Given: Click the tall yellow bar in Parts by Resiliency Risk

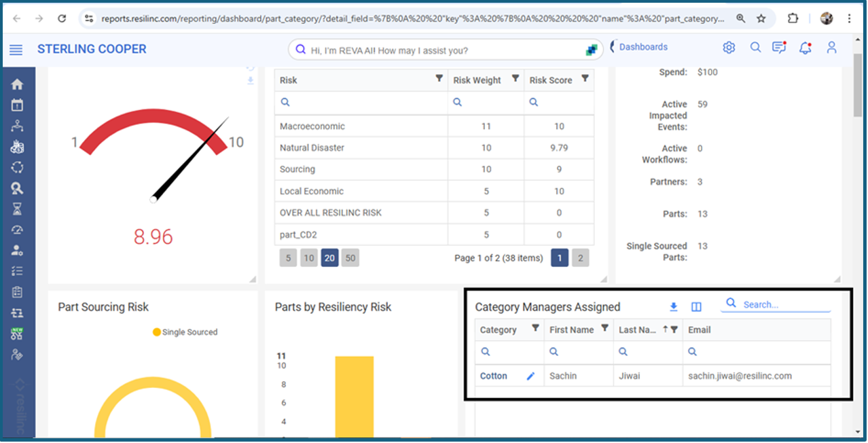Looking at the screenshot, I should click(354, 397).
